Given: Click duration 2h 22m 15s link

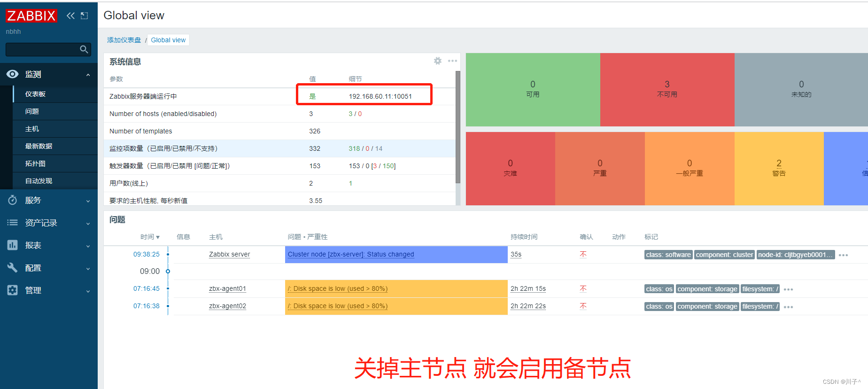Looking at the screenshot, I should (x=528, y=288).
